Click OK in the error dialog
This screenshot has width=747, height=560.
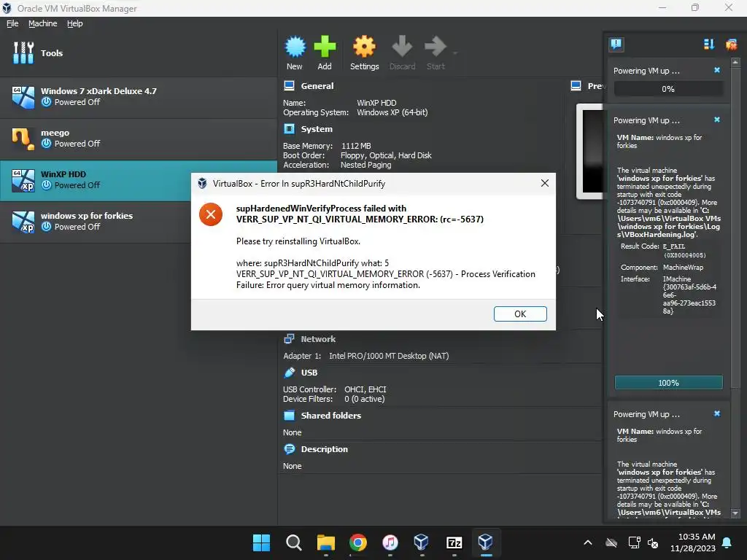[520, 314]
